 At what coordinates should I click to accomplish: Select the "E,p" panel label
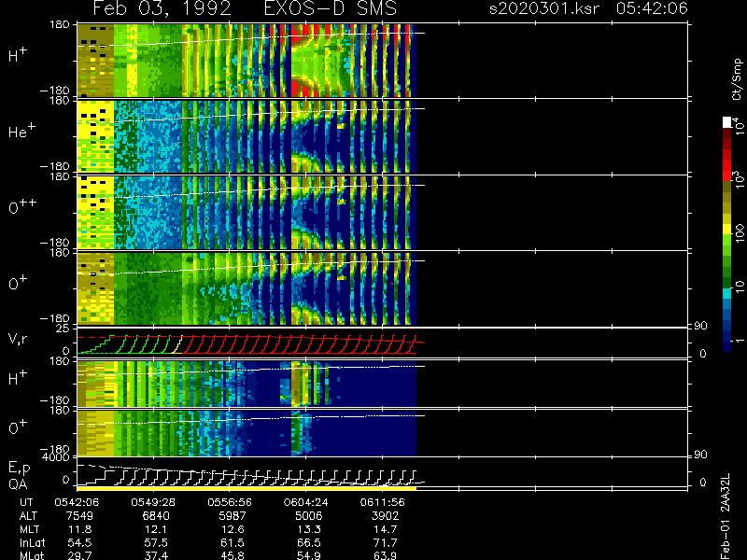(x=20, y=469)
